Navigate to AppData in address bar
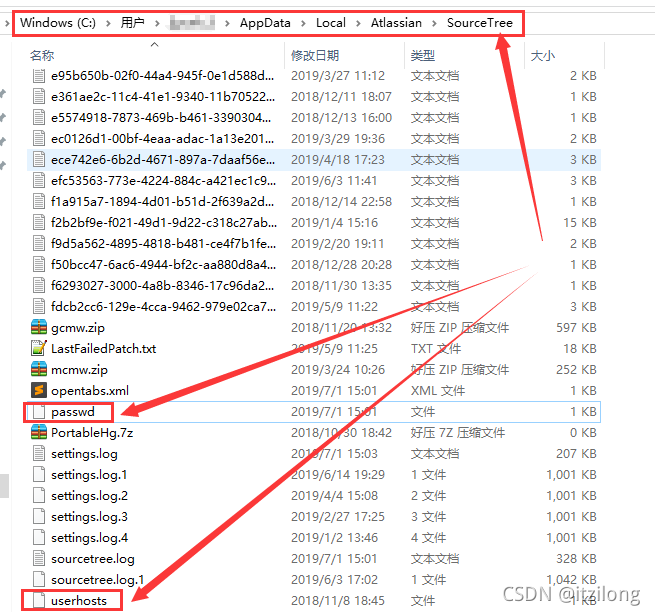Viewport: 655px width, 615px height. (x=265, y=23)
